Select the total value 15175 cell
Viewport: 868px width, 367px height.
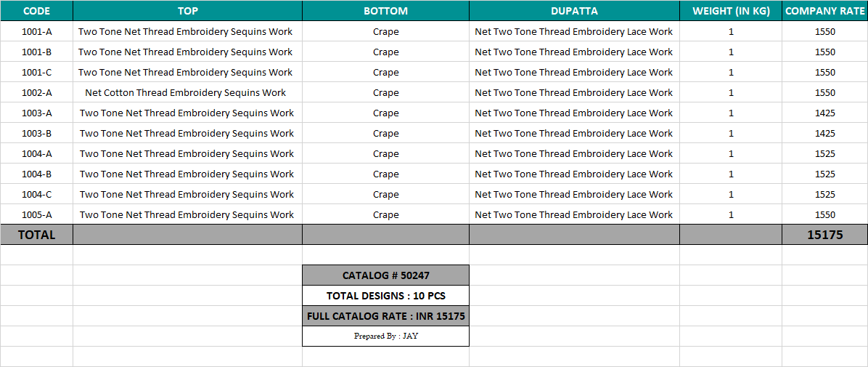click(x=824, y=235)
